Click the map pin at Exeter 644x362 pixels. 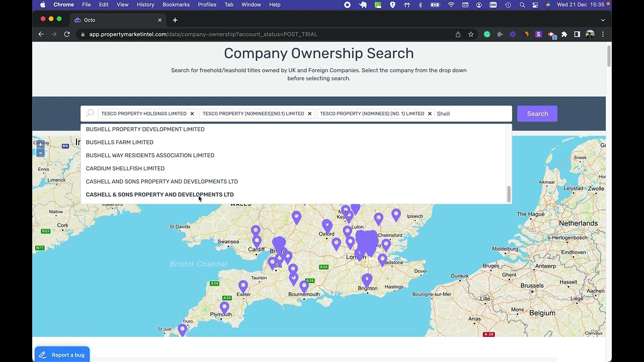click(243, 287)
